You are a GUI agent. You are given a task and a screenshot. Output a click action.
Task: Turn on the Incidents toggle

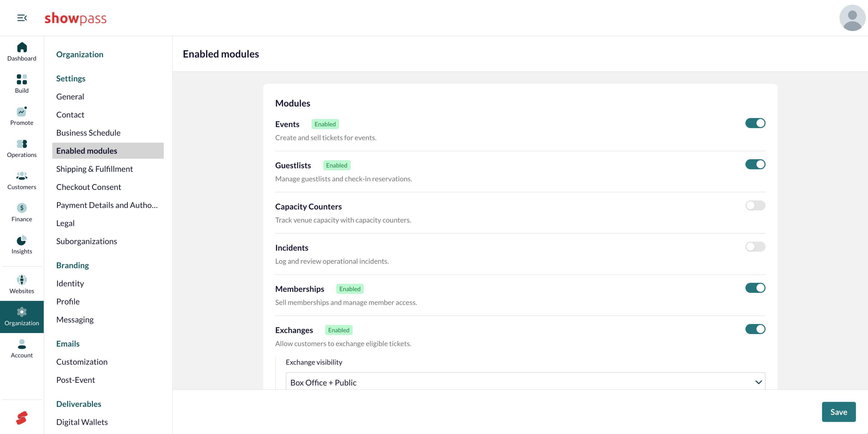(x=755, y=247)
